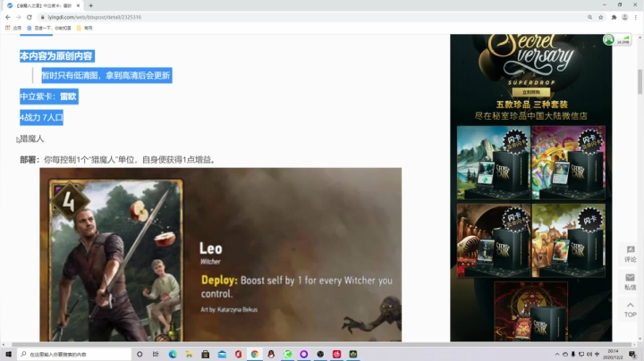644x361 pixels.
Task: Expand hidden system tray icons
Action: (x=557, y=354)
